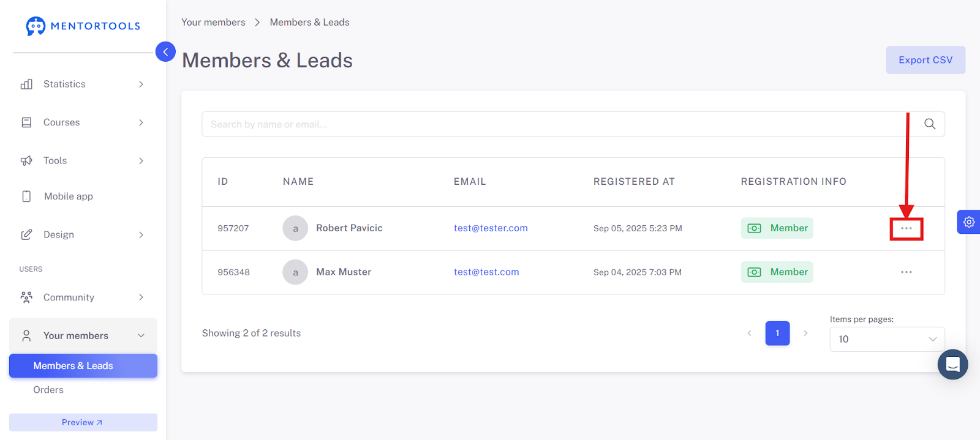
Task: Click the EMAIL column header
Action: click(470, 182)
